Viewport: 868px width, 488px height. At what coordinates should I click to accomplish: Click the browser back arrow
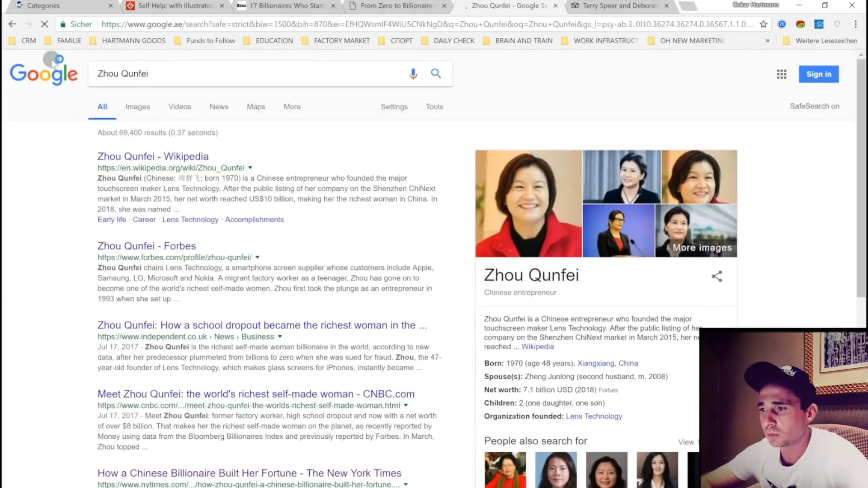point(12,24)
